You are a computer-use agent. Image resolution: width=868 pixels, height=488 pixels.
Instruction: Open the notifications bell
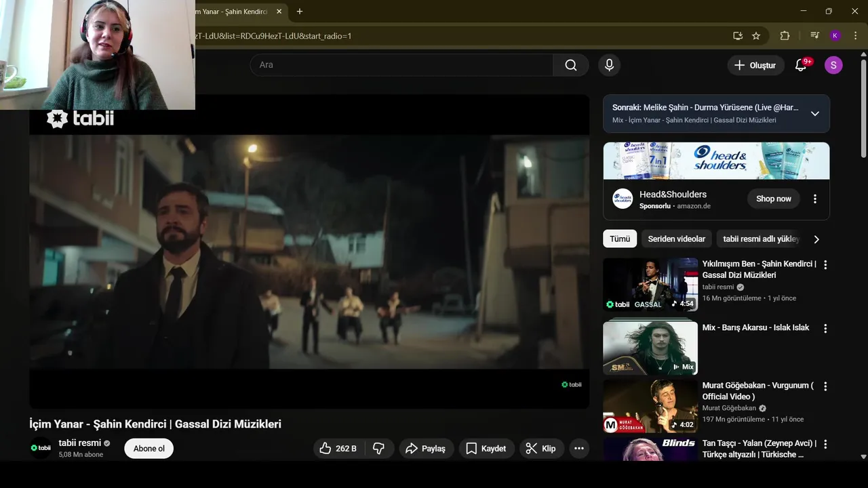coord(801,65)
